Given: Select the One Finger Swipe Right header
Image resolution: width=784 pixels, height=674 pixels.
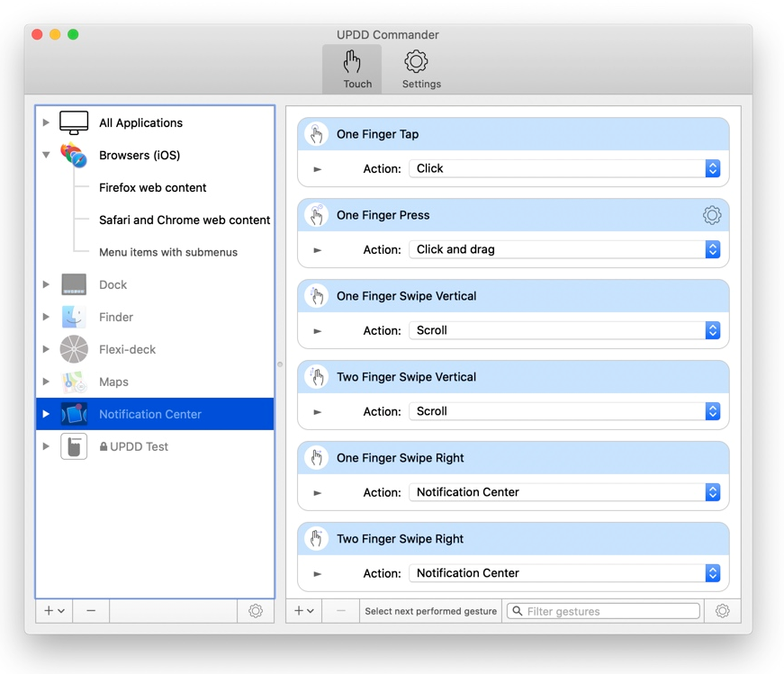Looking at the screenshot, I should (513, 458).
